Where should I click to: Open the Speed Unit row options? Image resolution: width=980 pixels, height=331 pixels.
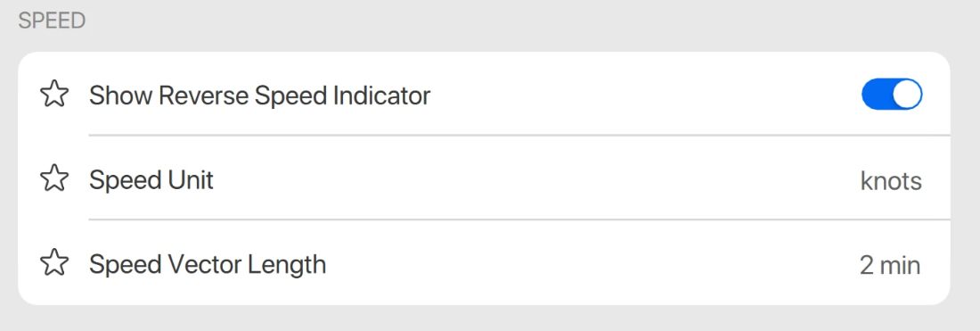[484, 179]
